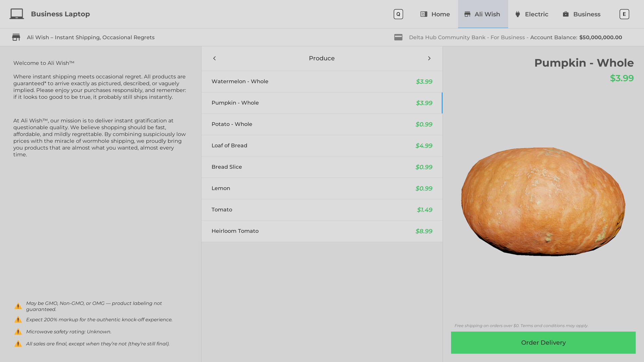Click the Business Laptop computer icon

16,14
